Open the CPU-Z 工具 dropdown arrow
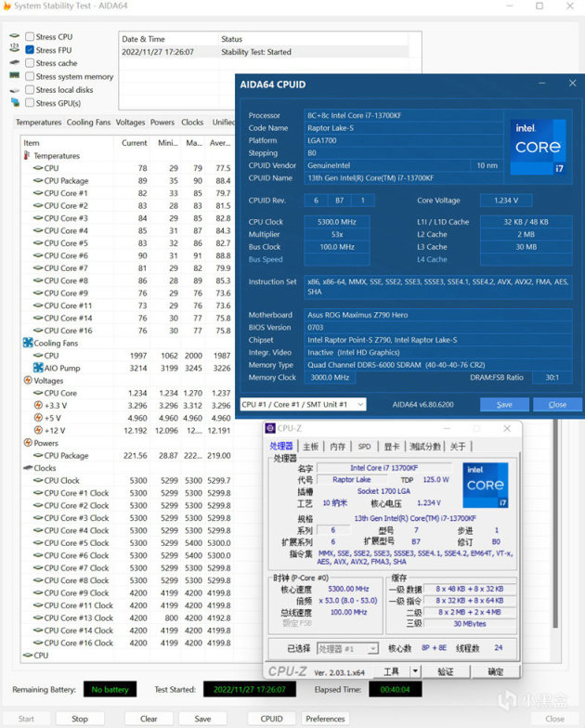Screen dimensions: 585x728 415,671
